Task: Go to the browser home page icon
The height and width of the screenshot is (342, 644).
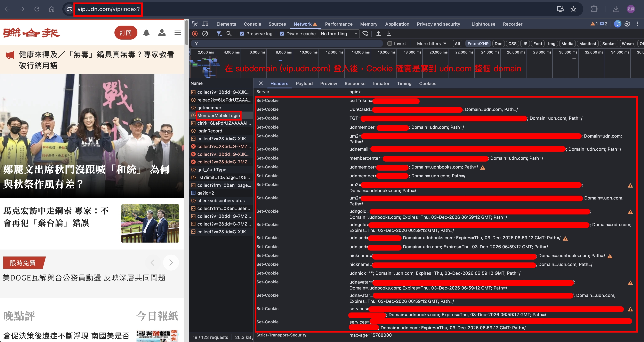Action: [51, 9]
